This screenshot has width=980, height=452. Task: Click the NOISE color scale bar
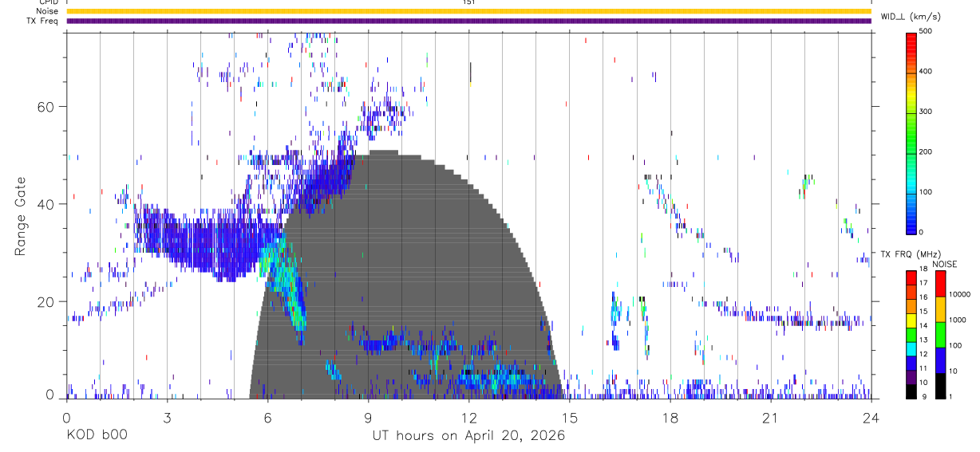[941, 334]
